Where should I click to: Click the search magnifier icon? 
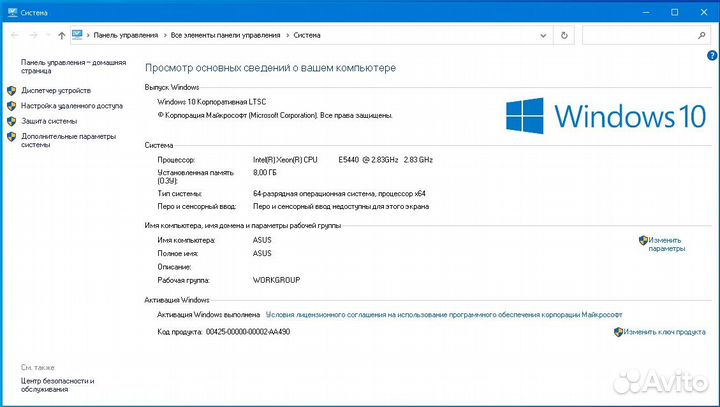coord(702,35)
